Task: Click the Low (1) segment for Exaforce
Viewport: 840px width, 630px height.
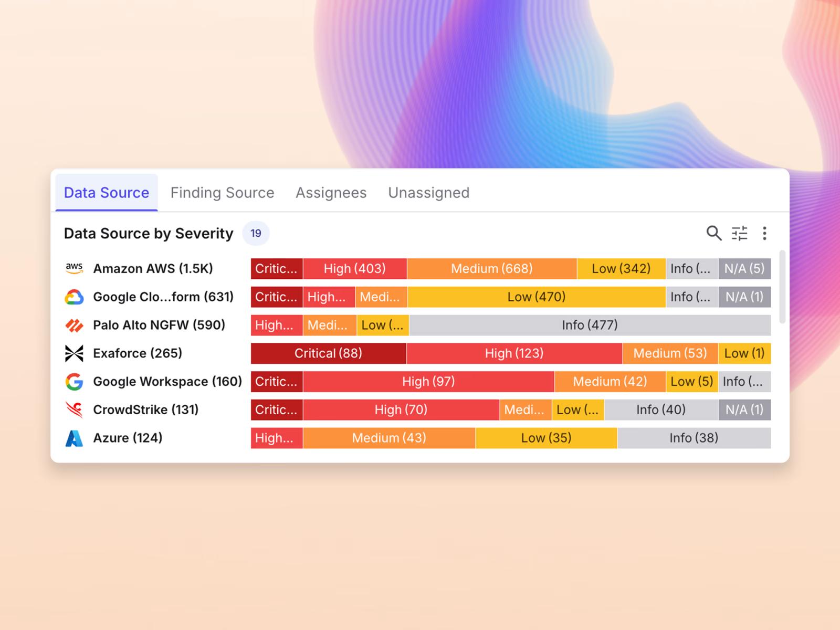Action: pos(744,353)
